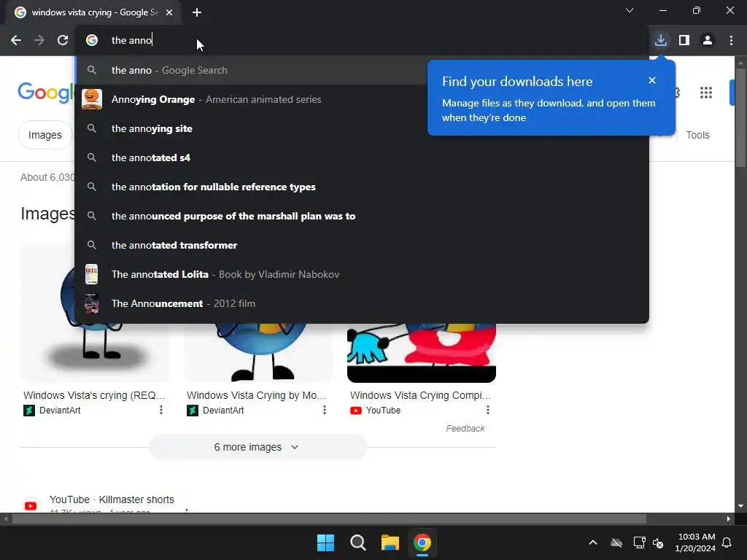This screenshot has width=747, height=560.
Task: Open the Chrome three-dot menu
Action: pos(731,41)
